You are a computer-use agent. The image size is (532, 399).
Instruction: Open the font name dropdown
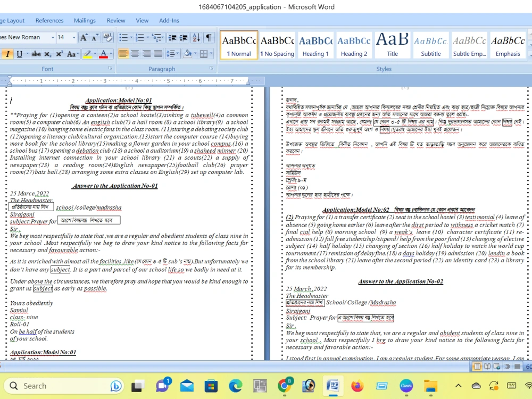tap(53, 37)
